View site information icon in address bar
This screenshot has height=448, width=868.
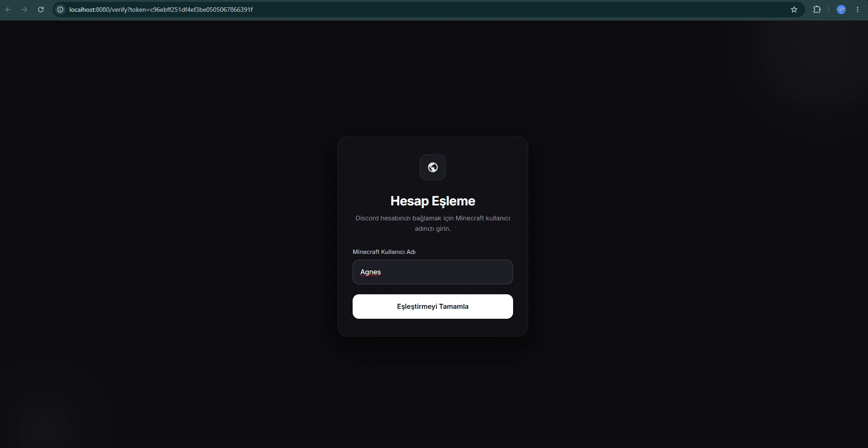(60, 10)
